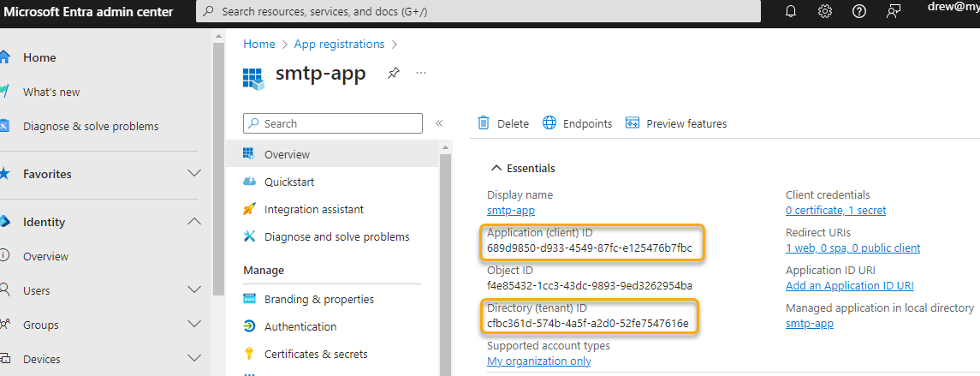Click the Home breadcrumb link
980x376 pixels.
(x=259, y=44)
